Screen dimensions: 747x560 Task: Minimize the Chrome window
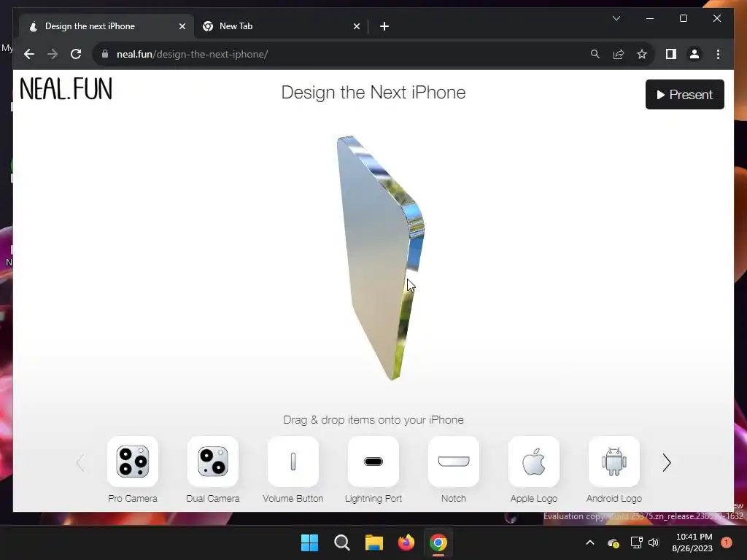(x=650, y=18)
